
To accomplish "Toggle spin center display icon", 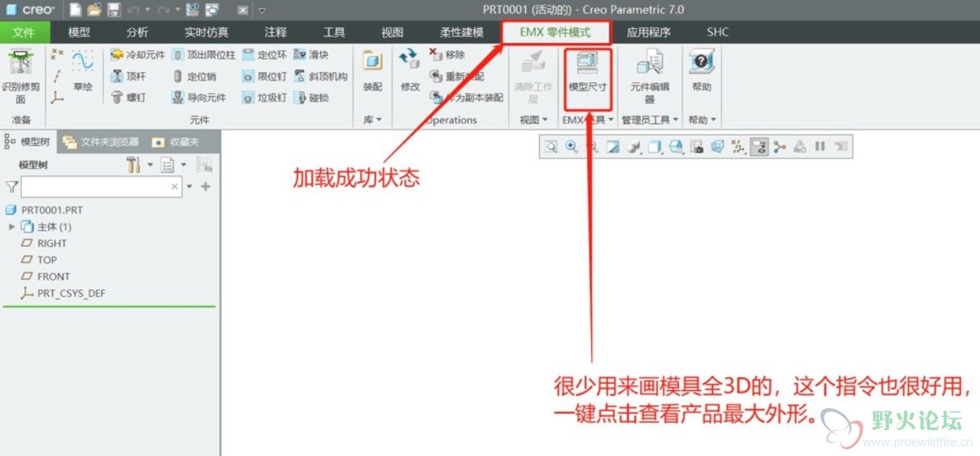I will (x=780, y=147).
